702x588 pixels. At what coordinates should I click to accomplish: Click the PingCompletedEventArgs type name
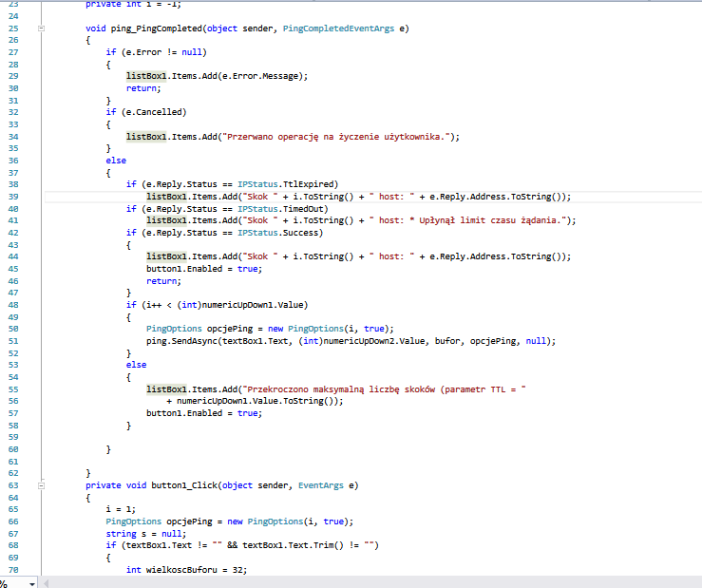(338, 28)
